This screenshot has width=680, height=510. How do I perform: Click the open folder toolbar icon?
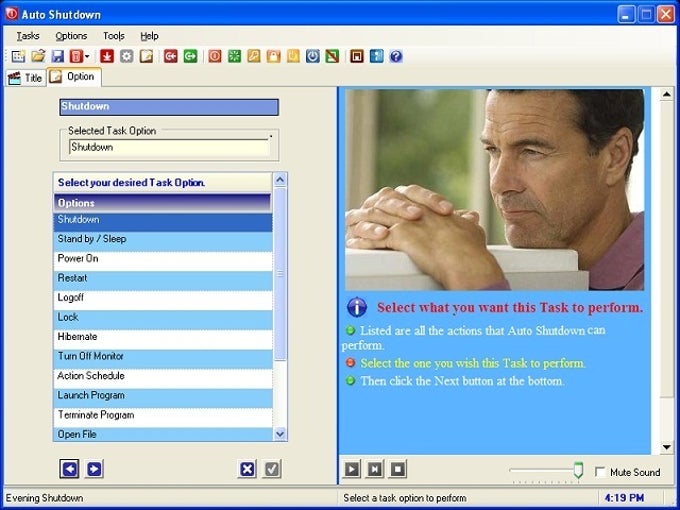pos(38,56)
